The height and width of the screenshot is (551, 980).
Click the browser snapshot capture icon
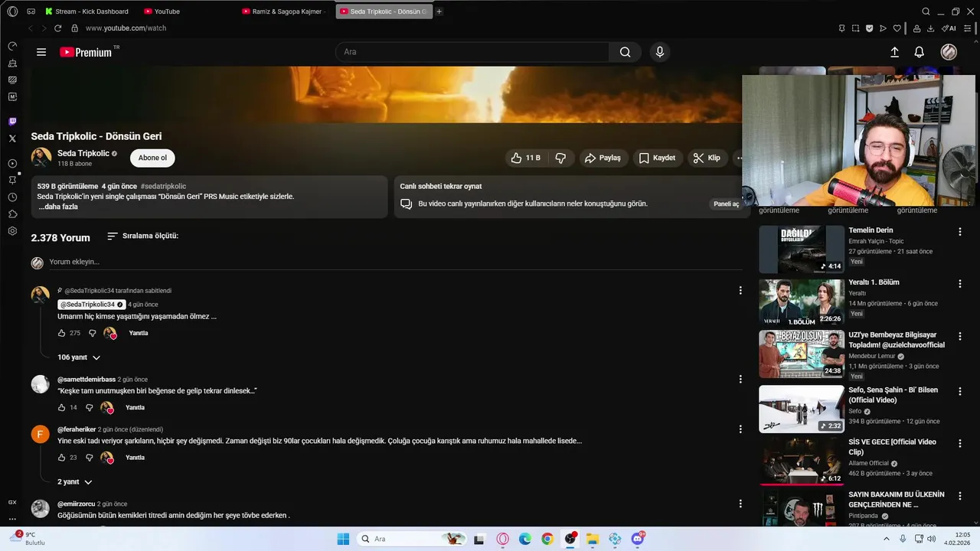[x=856, y=28]
